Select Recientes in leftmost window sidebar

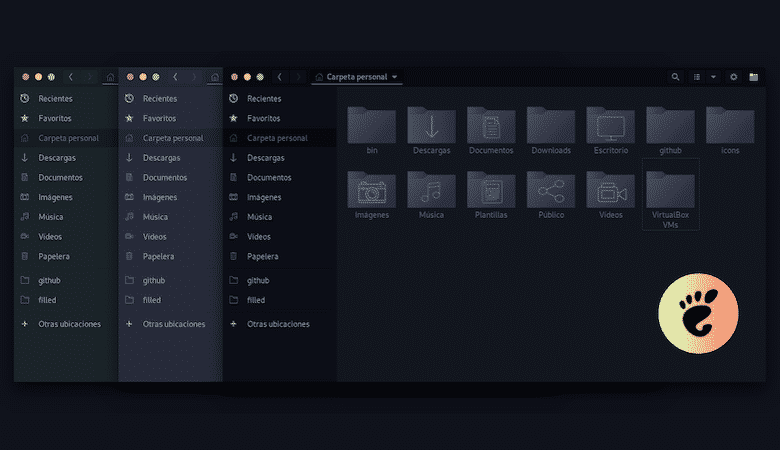click(x=66, y=98)
